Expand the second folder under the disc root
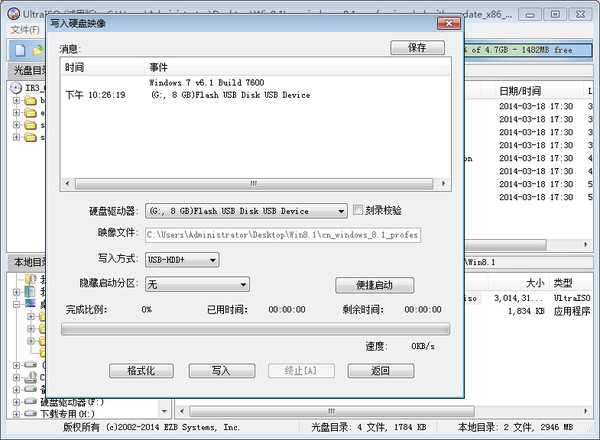The height and width of the screenshot is (440, 600). 16,112
